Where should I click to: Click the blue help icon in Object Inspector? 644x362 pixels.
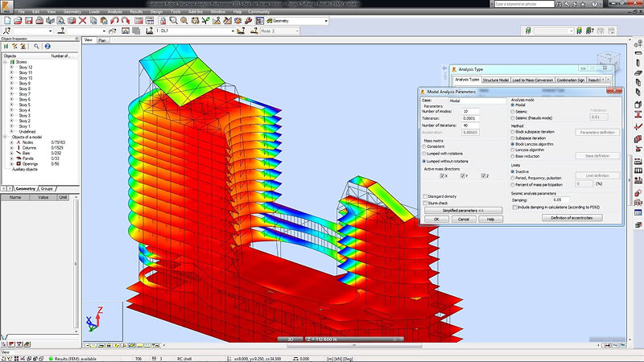point(47,47)
